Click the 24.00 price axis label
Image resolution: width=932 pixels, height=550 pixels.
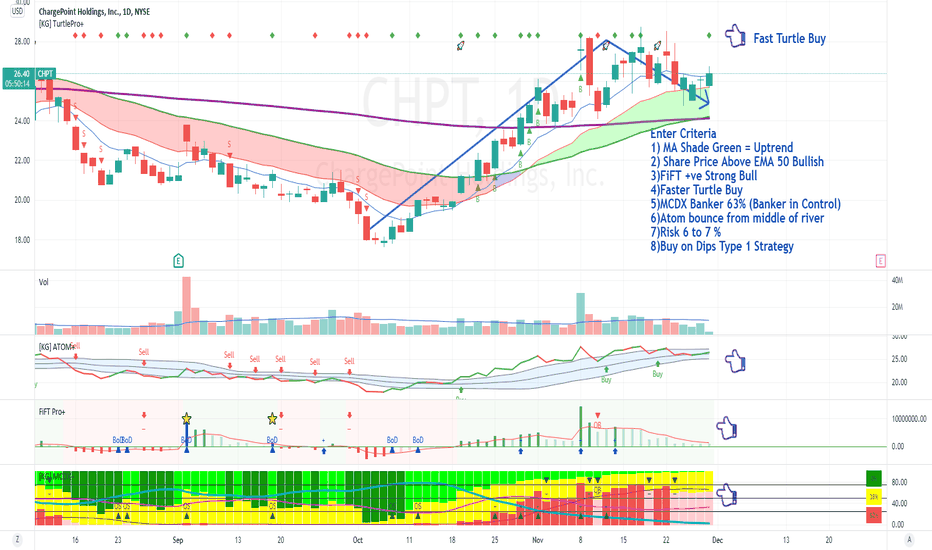[22, 121]
